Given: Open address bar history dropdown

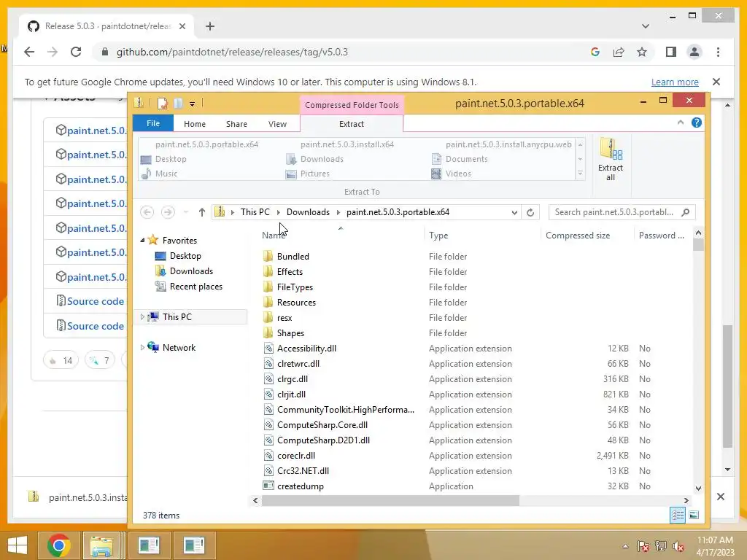Looking at the screenshot, I should [x=514, y=212].
